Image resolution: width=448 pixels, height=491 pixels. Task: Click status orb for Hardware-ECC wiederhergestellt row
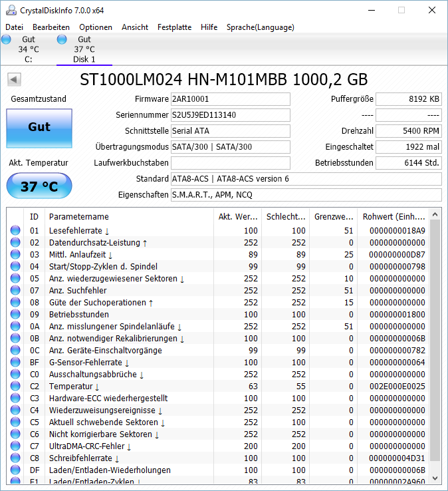[15, 398]
